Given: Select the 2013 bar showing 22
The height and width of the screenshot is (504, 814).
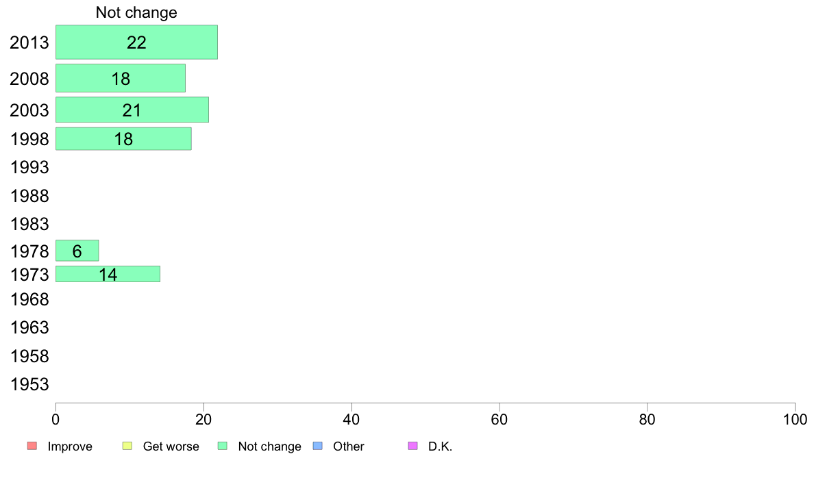Looking at the screenshot, I should 136,42.
